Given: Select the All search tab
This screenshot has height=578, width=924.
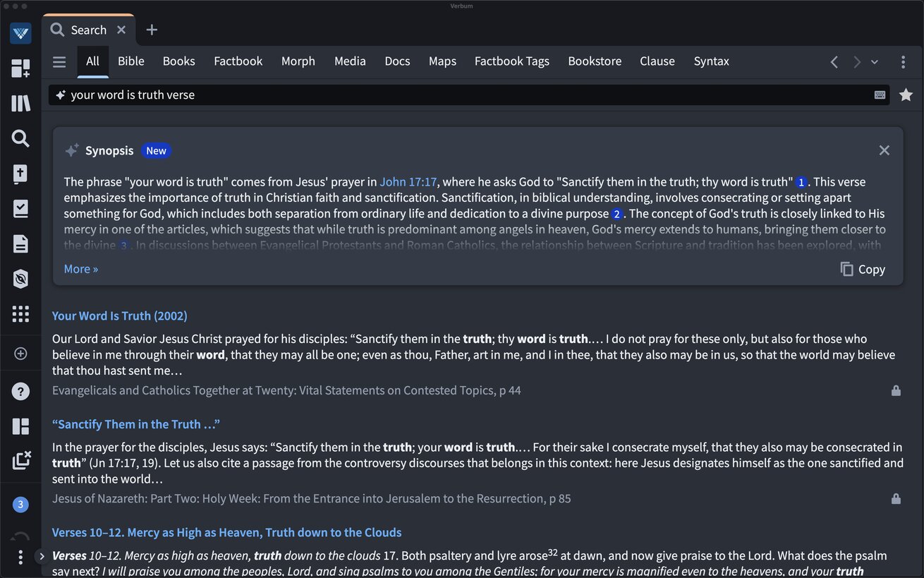Looking at the screenshot, I should (92, 61).
